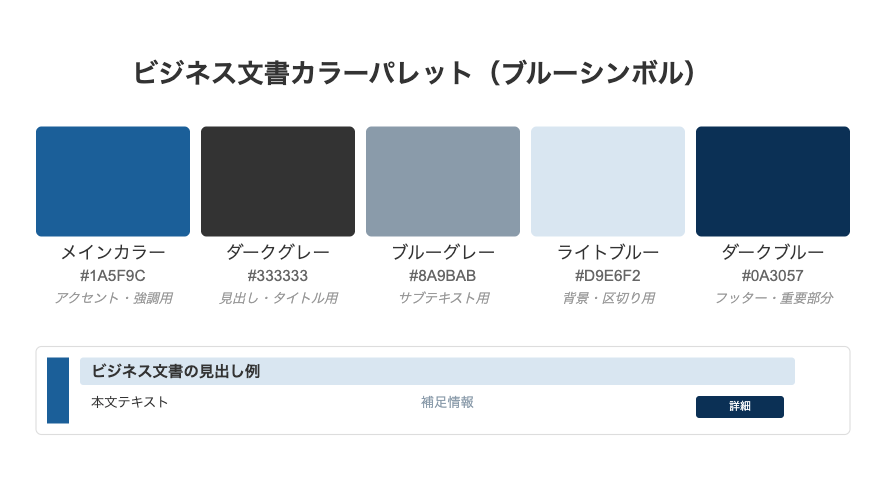Viewport: 869px width, 488px height.
Task: Click the ビジネス文書カラーパレット title
Action: coord(414,73)
